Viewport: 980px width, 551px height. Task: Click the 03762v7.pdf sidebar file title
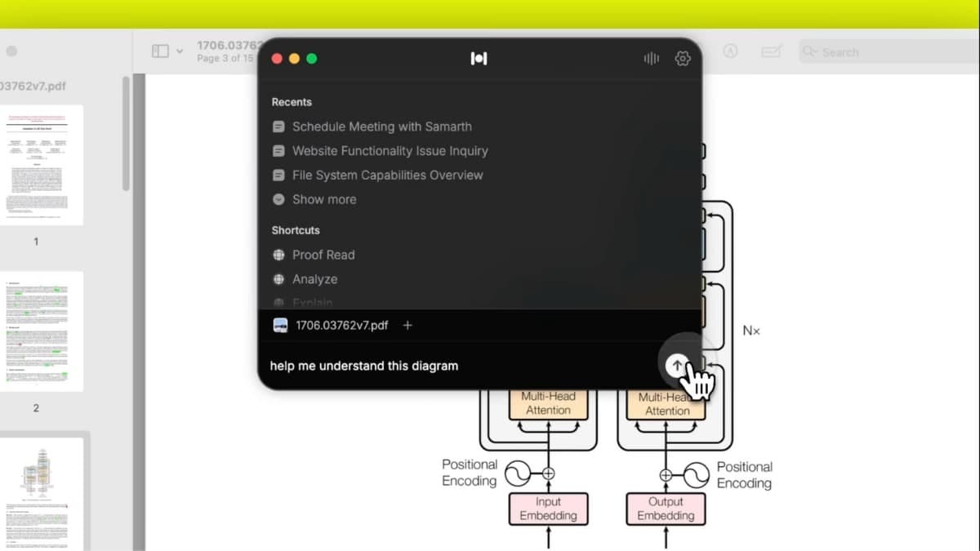[33, 86]
